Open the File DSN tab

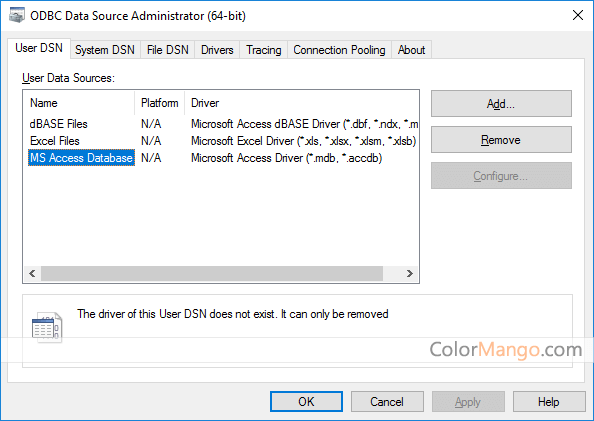pyautogui.click(x=167, y=50)
